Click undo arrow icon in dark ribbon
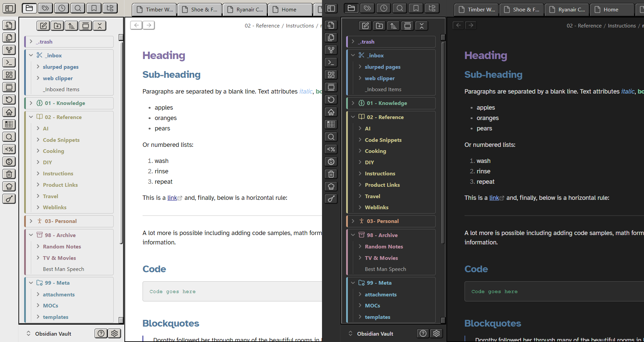 click(331, 100)
